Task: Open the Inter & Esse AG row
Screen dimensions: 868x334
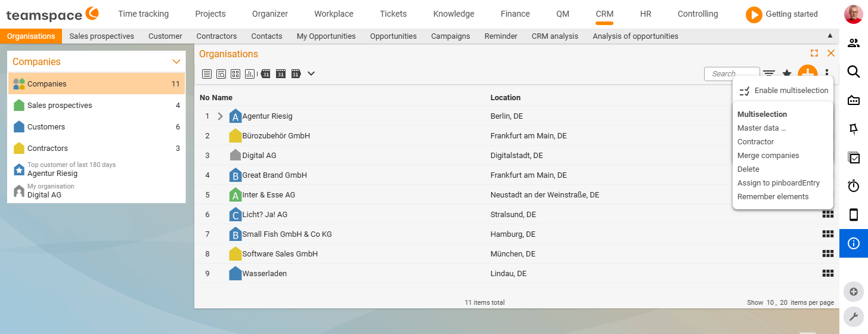Action: (516, 194)
